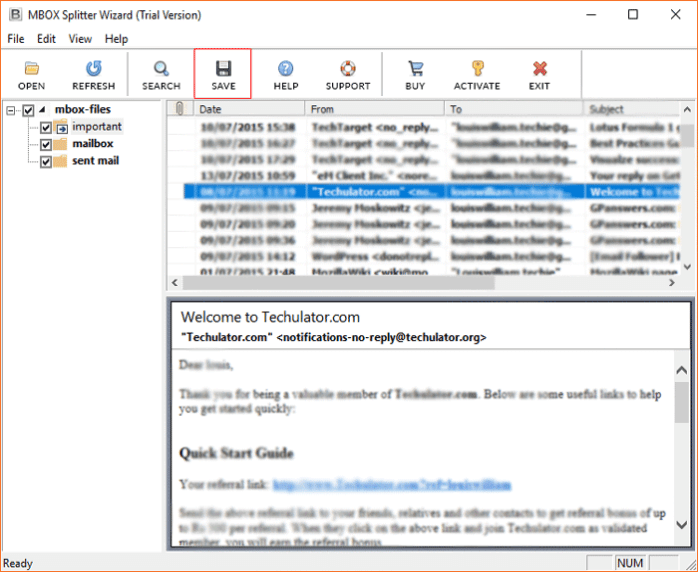Click the app logo in title bar
The height and width of the screenshot is (572, 698).
(15, 14)
